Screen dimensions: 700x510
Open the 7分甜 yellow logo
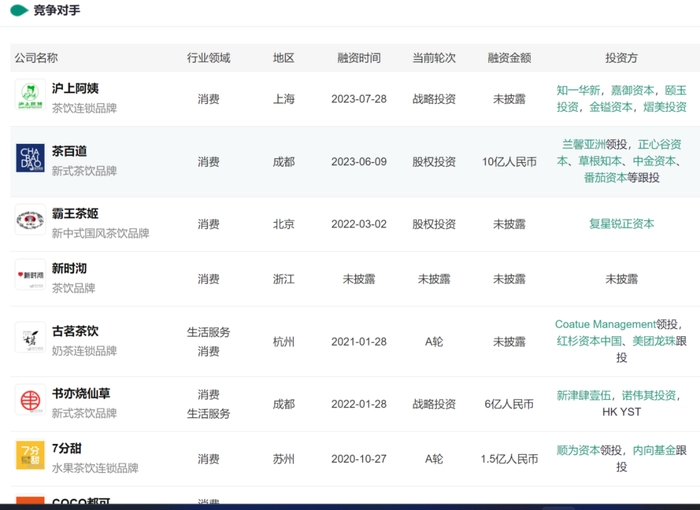[30, 457]
